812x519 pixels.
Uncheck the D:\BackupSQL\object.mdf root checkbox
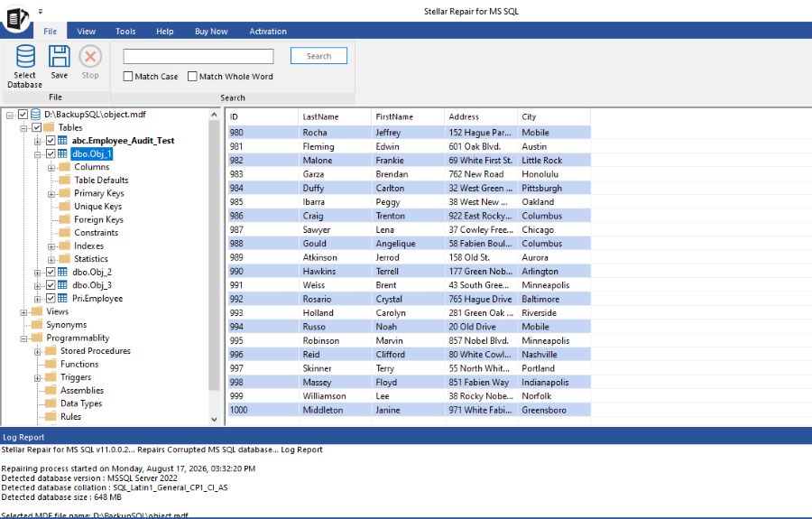tap(23, 114)
